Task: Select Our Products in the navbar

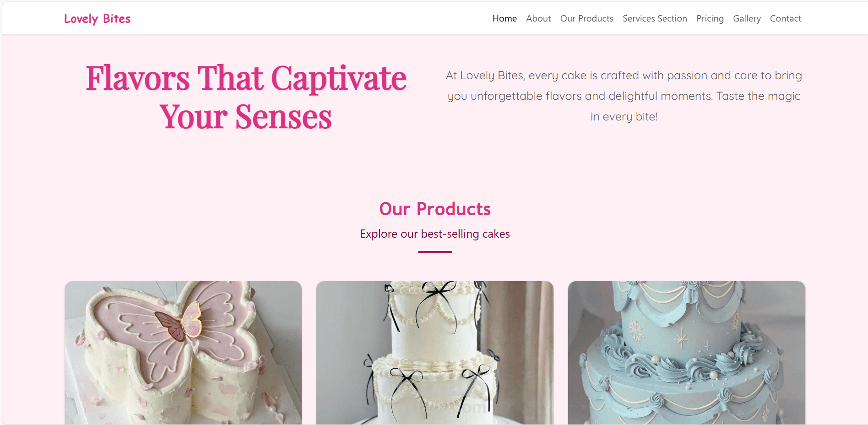Action: pyautogui.click(x=586, y=18)
